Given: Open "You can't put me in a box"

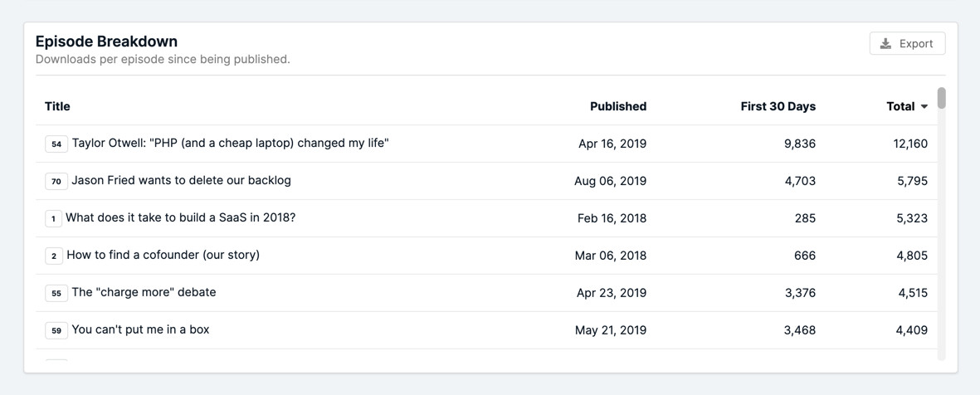Looking at the screenshot, I should (x=140, y=329).
